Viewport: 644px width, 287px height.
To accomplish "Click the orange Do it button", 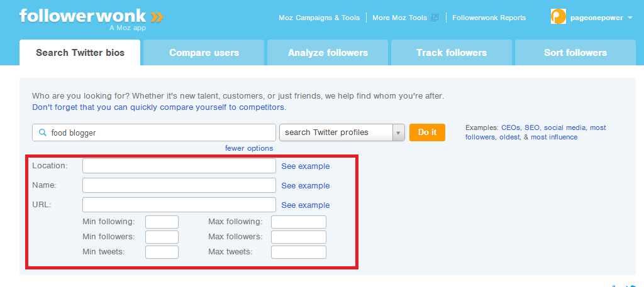I will (x=427, y=133).
